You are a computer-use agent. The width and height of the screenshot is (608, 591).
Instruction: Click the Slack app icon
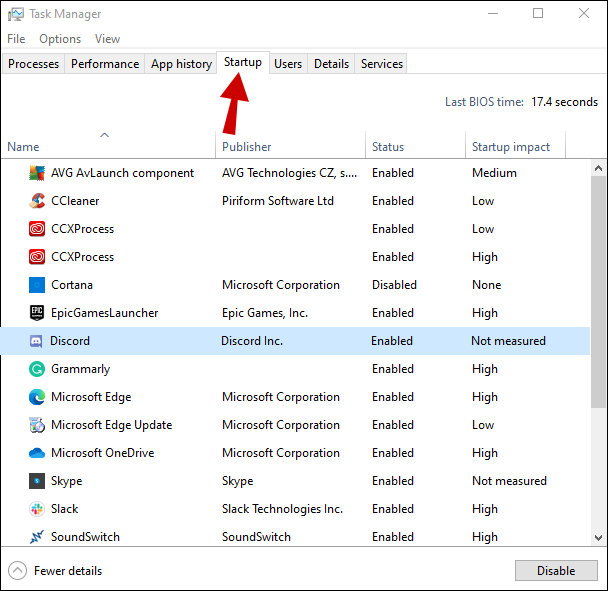click(37, 509)
